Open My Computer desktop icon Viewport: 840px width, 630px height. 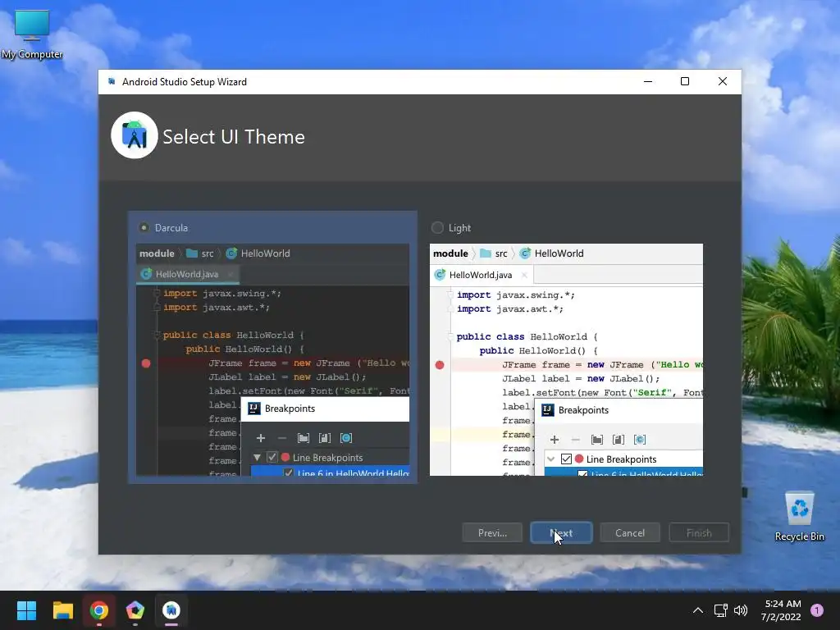click(32, 34)
